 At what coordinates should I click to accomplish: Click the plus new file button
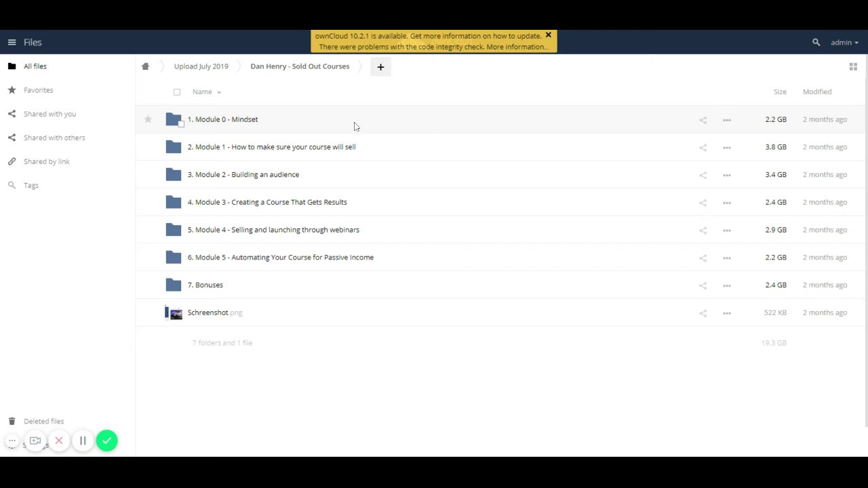(x=380, y=66)
